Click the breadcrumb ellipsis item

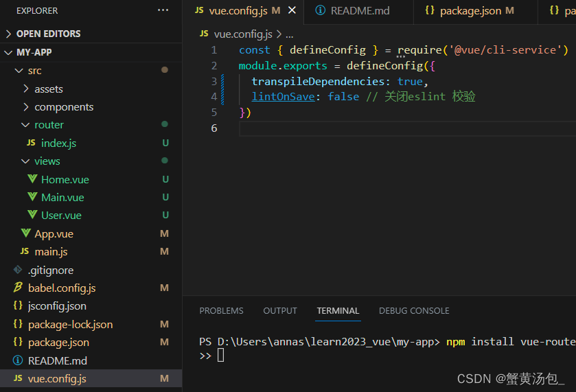(x=290, y=35)
